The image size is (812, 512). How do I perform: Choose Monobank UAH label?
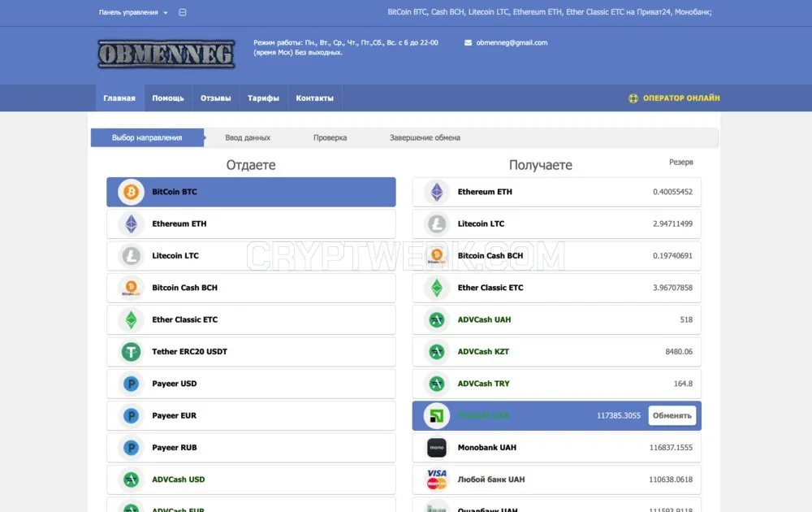click(x=486, y=448)
